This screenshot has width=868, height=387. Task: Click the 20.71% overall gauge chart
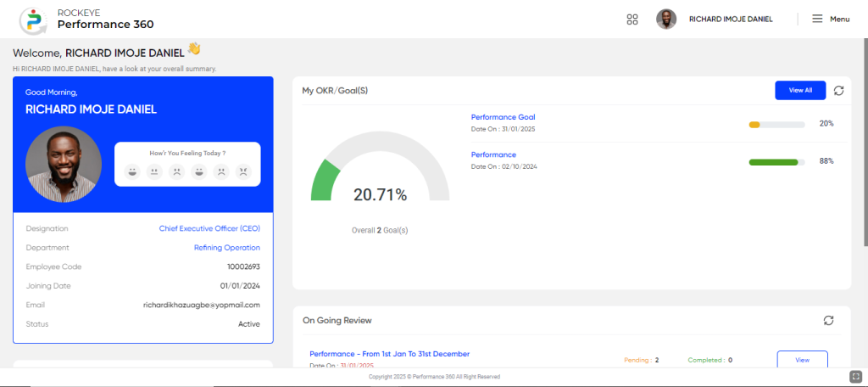[x=380, y=166]
